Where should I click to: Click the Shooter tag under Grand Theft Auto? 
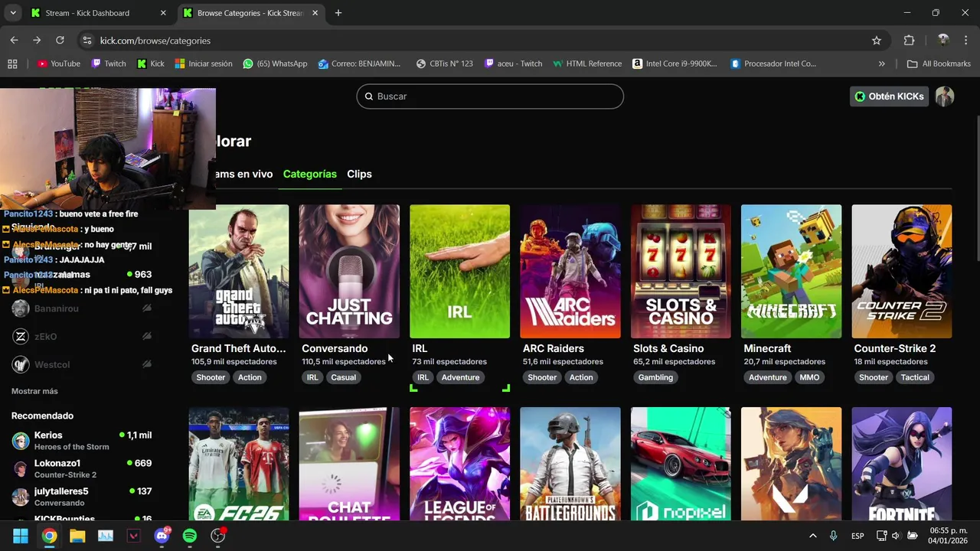(211, 377)
